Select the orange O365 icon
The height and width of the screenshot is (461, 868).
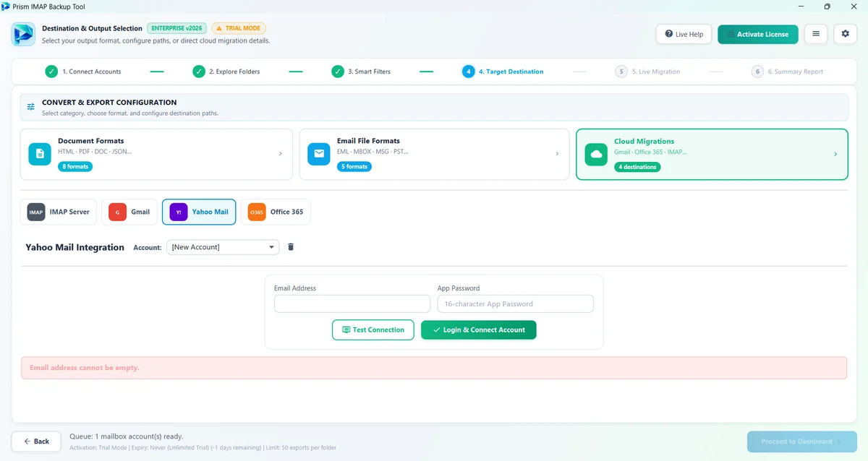pyautogui.click(x=257, y=212)
